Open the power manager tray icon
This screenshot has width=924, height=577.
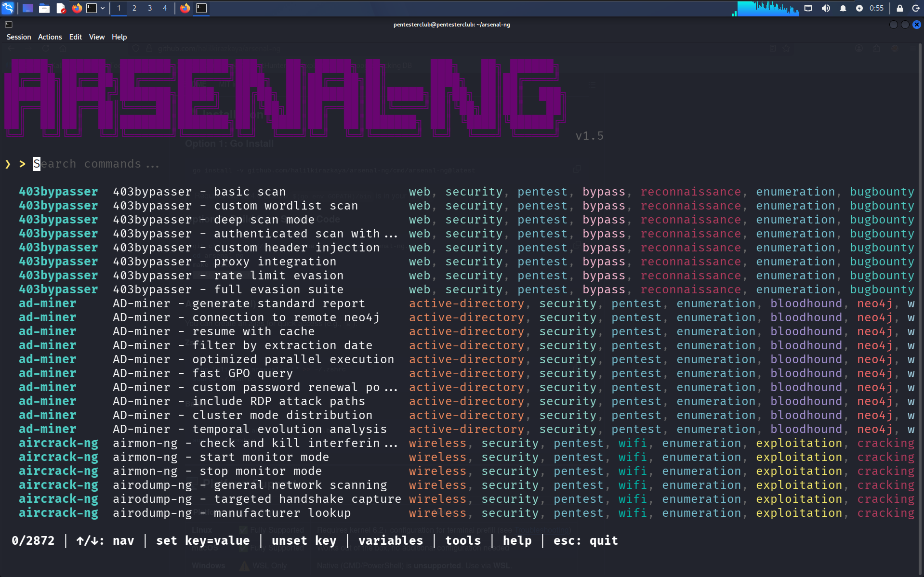pyautogui.click(x=859, y=8)
